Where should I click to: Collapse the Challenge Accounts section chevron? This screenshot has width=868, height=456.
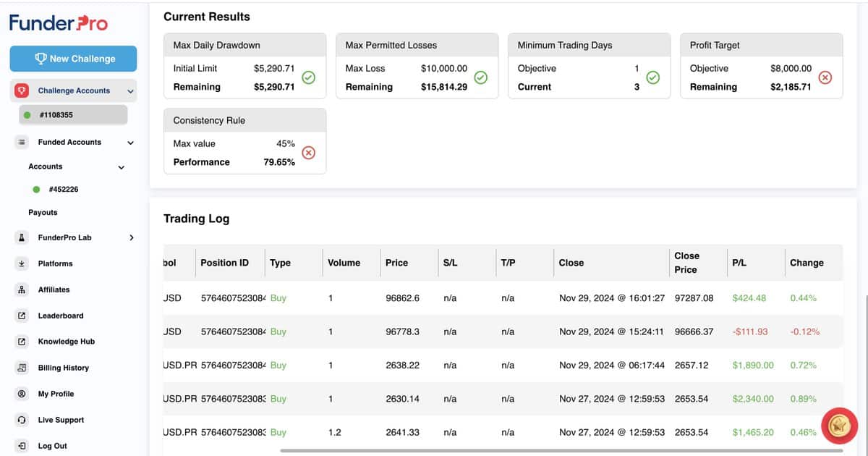pos(130,91)
